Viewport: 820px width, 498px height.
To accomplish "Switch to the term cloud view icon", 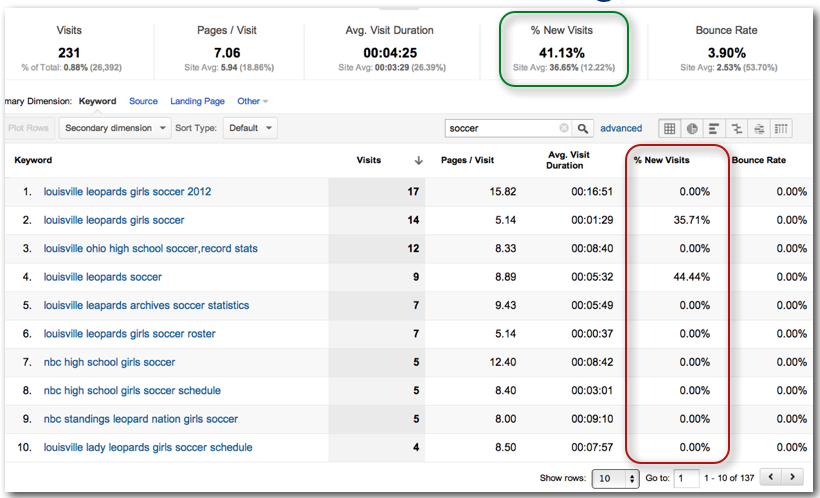I will [x=759, y=128].
